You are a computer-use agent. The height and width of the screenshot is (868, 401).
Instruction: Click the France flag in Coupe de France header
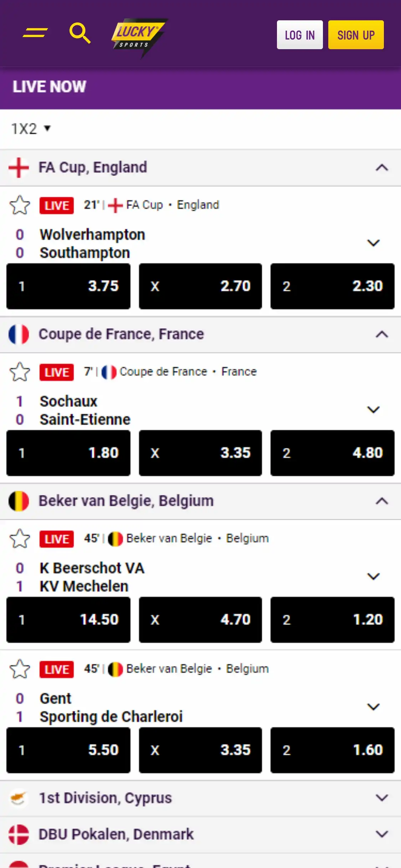pos(19,335)
